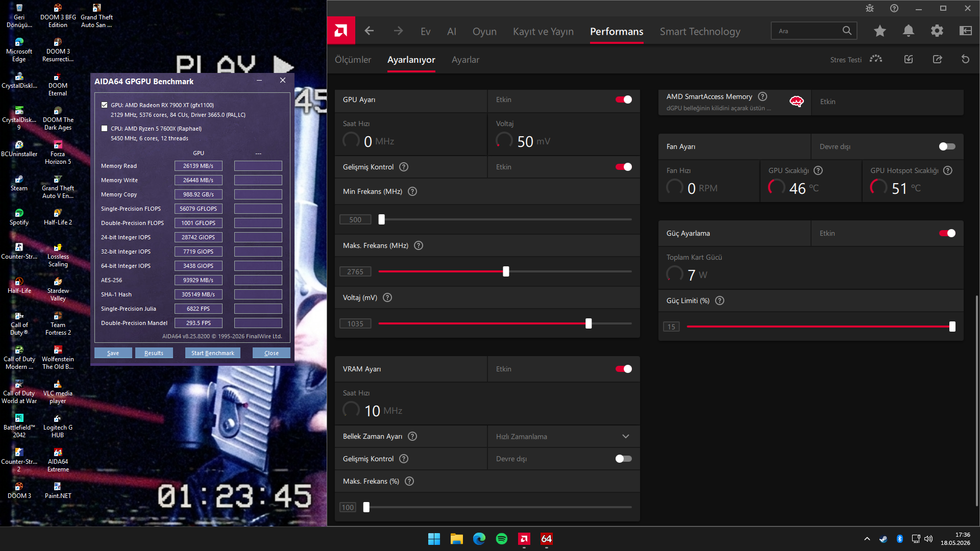Click Maks. Frekans slider handle

pos(506,271)
